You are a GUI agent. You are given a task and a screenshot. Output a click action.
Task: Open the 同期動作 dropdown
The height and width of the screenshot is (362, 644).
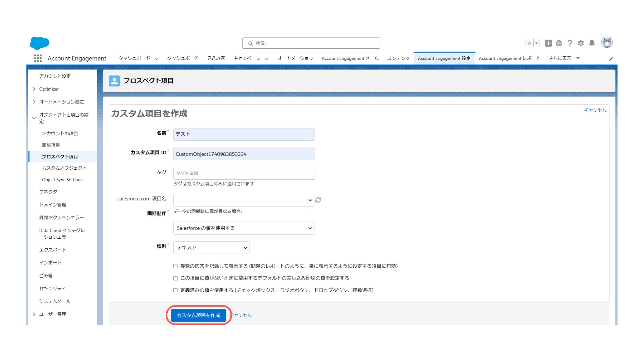pyautogui.click(x=244, y=228)
